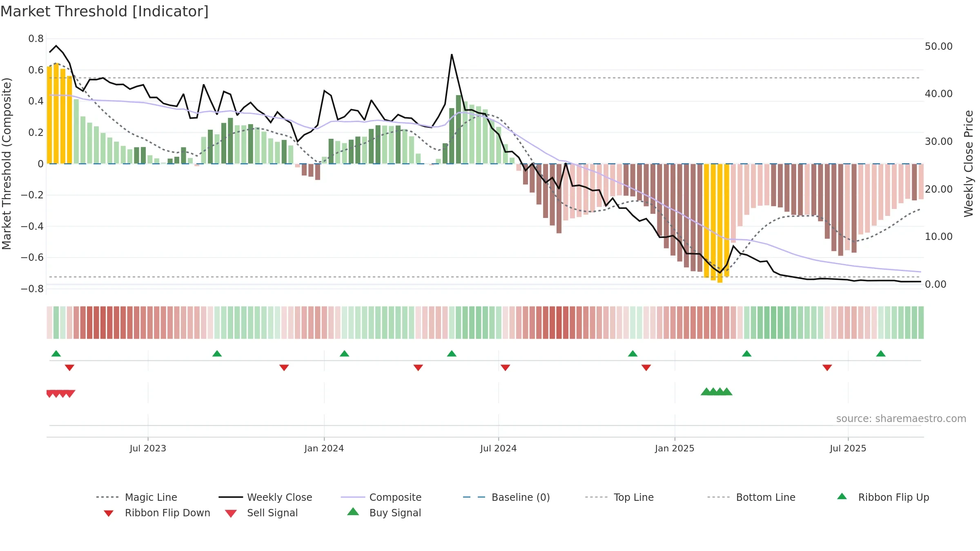Click the last green flip-up marker after Jul 2025
This screenshot has width=980, height=551.
click(x=881, y=353)
